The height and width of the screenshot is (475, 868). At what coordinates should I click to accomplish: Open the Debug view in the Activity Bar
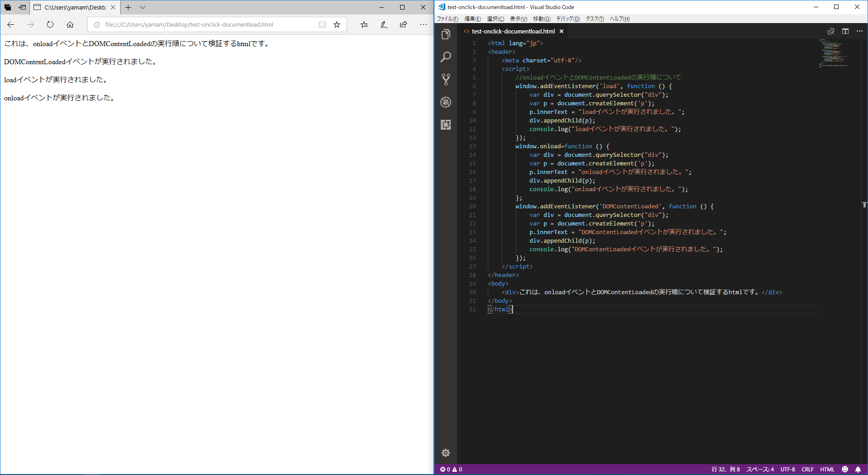[x=446, y=102]
